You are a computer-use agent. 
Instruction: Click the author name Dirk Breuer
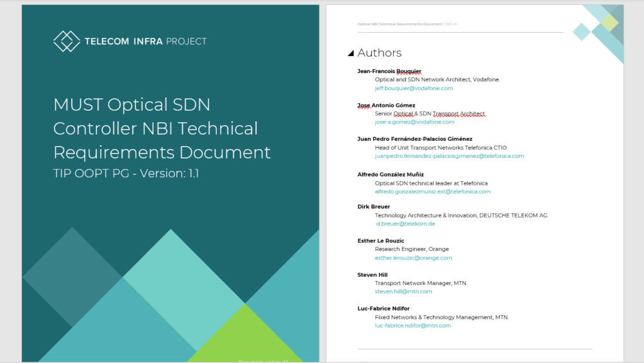374,207
